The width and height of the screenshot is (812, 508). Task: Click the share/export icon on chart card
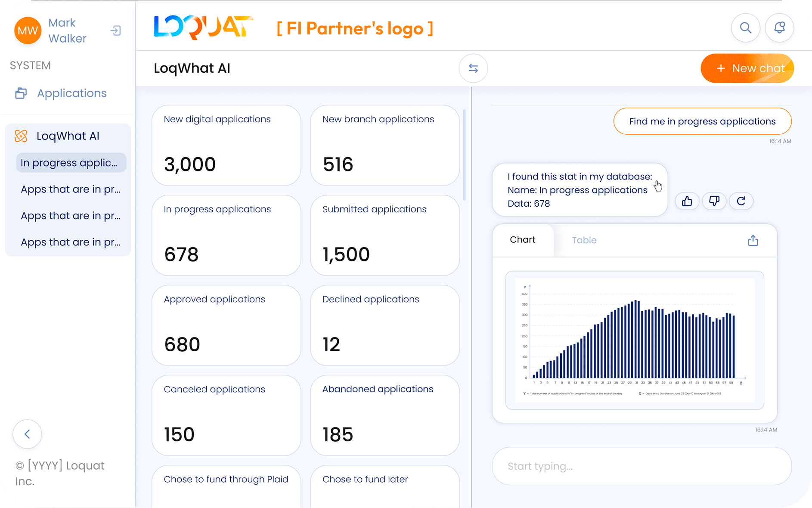(x=753, y=240)
